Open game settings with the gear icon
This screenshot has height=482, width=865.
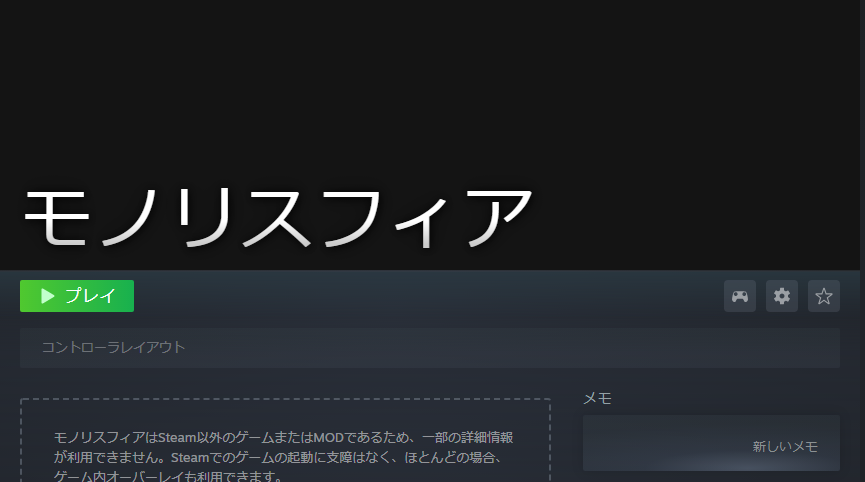[782, 296]
